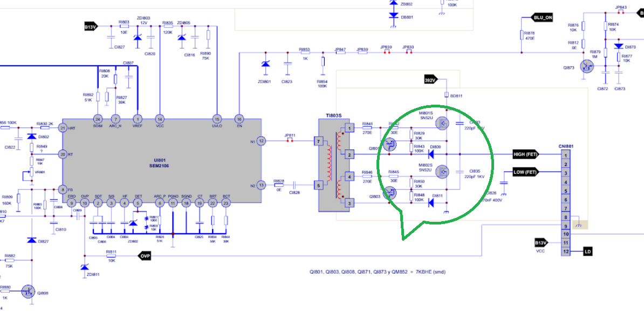Click the RI853 1K resistor symbol
Screen dimensions: 644x327
(x=305, y=52)
